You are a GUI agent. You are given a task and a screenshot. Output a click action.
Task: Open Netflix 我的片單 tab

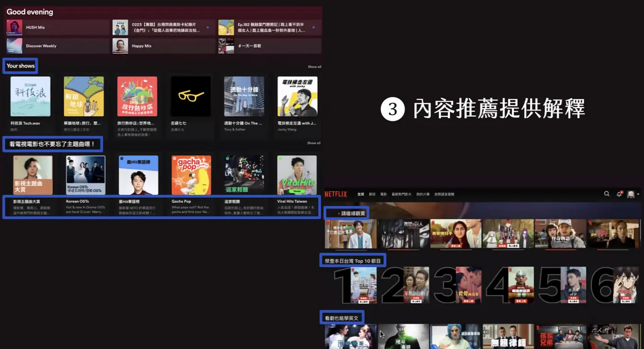423,195
